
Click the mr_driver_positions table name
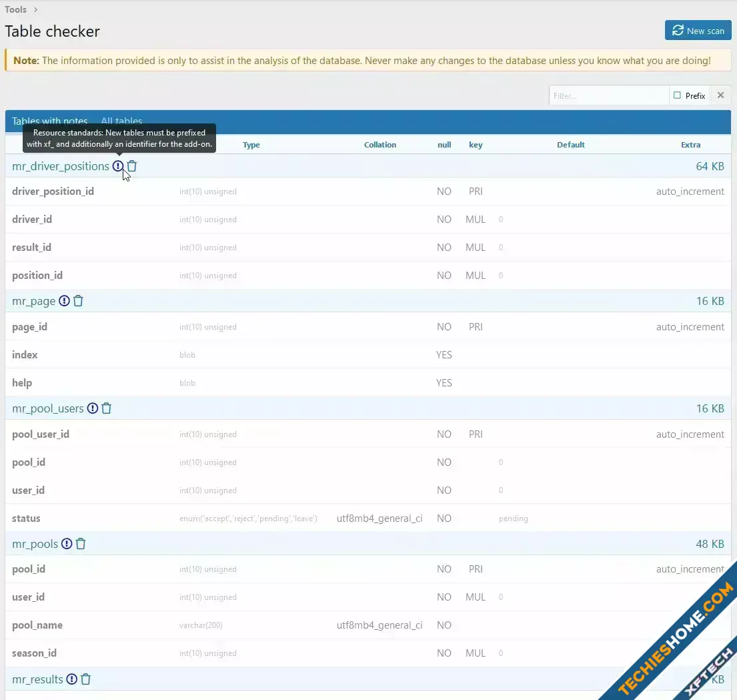(x=60, y=166)
